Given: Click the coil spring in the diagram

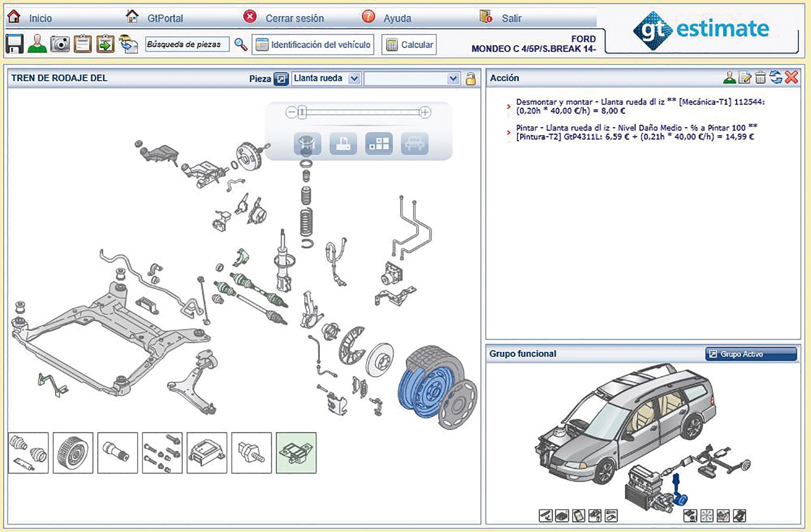Looking at the screenshot, I should click(x=306, y=222).
